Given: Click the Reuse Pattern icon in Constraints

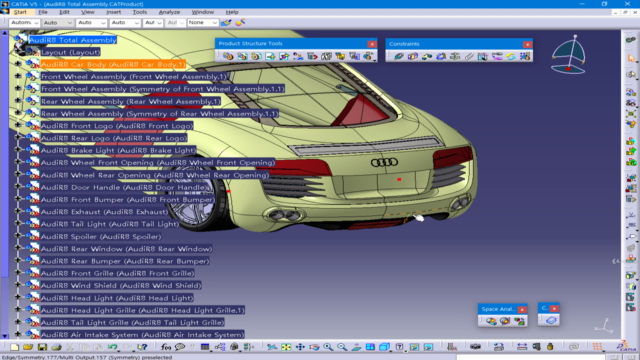Looking at the screenshot, I should tap(525, 56).
